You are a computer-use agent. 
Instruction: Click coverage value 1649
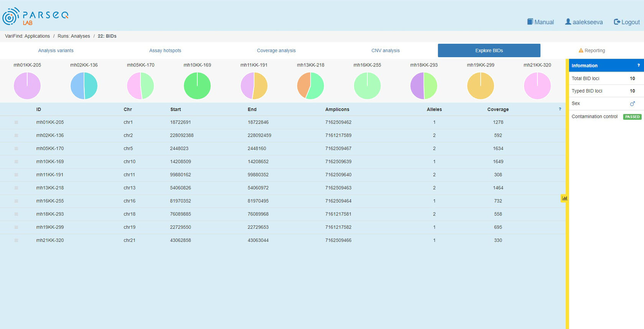[498, 162]
